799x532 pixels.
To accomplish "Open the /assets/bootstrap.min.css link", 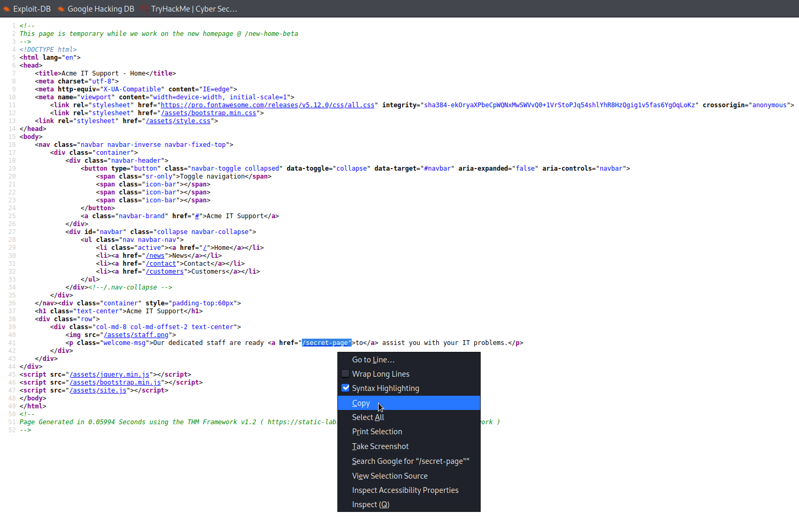I will [209, 113].
